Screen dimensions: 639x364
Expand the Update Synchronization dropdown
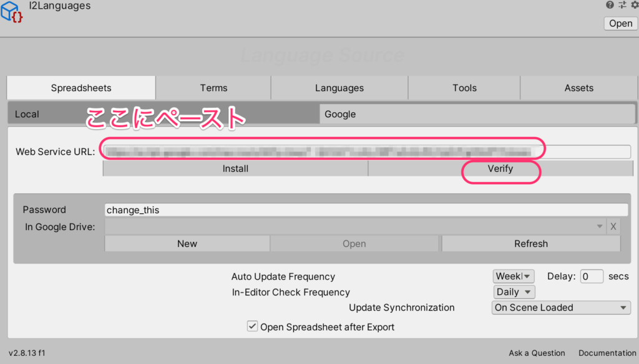[561, 307]
